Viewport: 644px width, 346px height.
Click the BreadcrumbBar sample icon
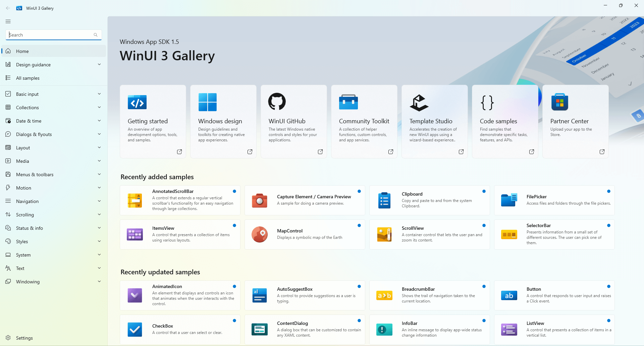384,295
